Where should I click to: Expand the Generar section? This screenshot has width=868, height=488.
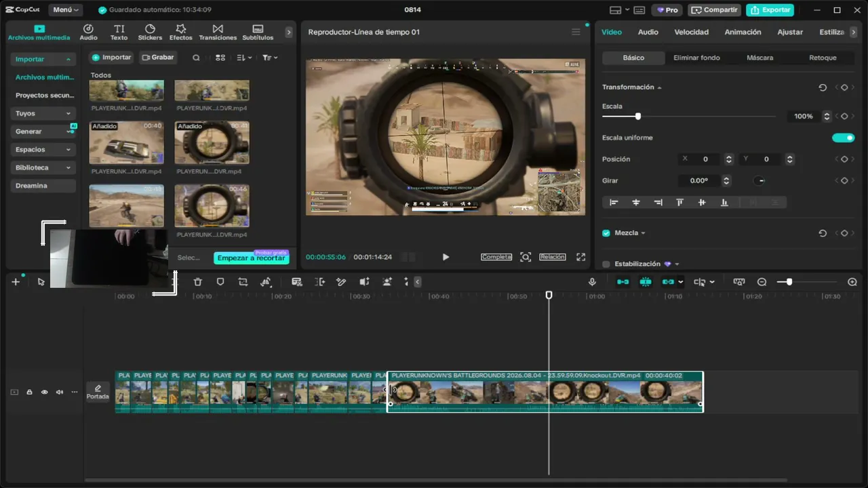(x=42, y=131)
